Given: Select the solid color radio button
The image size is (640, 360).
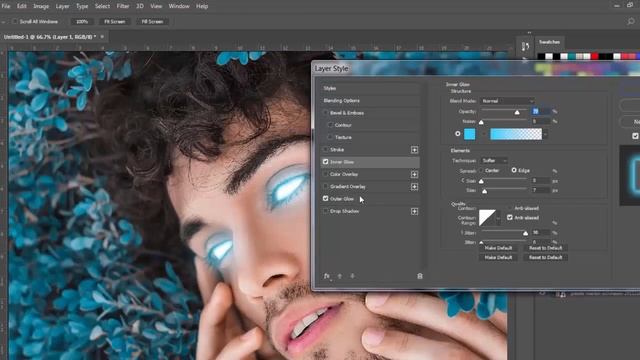Looking at the screenshot, I should (458, 134).
